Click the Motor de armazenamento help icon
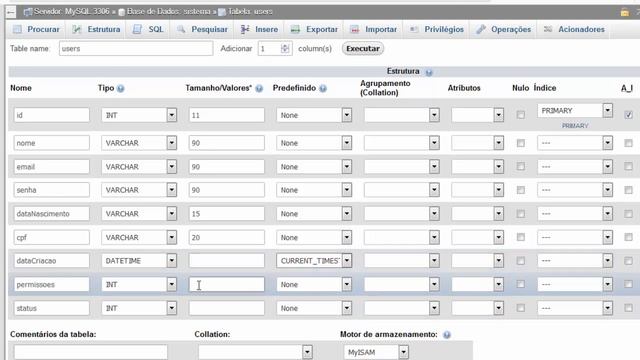Viewport: 640px width, 360px height. [447, 335]
